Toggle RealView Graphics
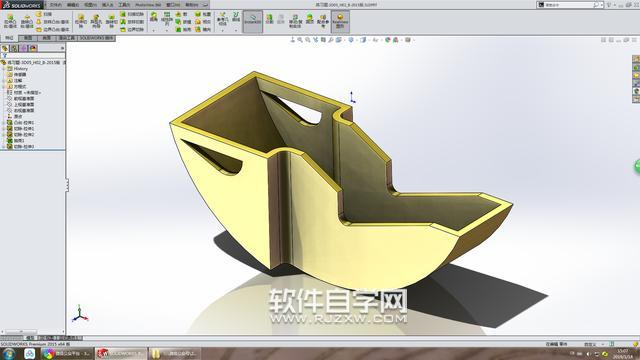The image size is (640, 360). click(340, 21)
